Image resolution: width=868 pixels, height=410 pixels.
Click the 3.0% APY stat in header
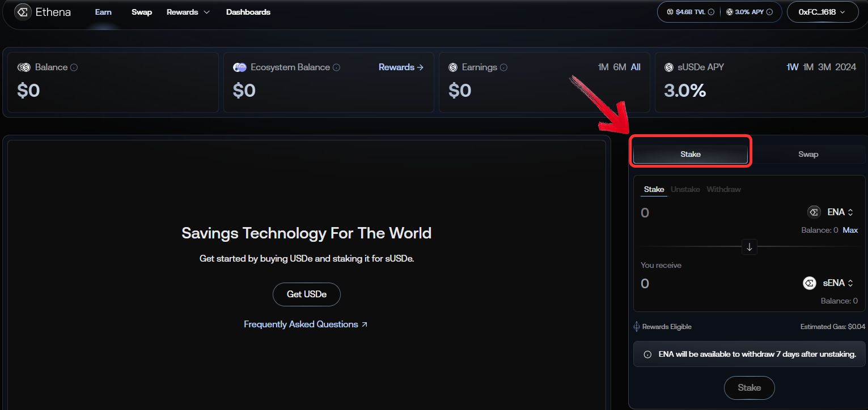point(750,12)
